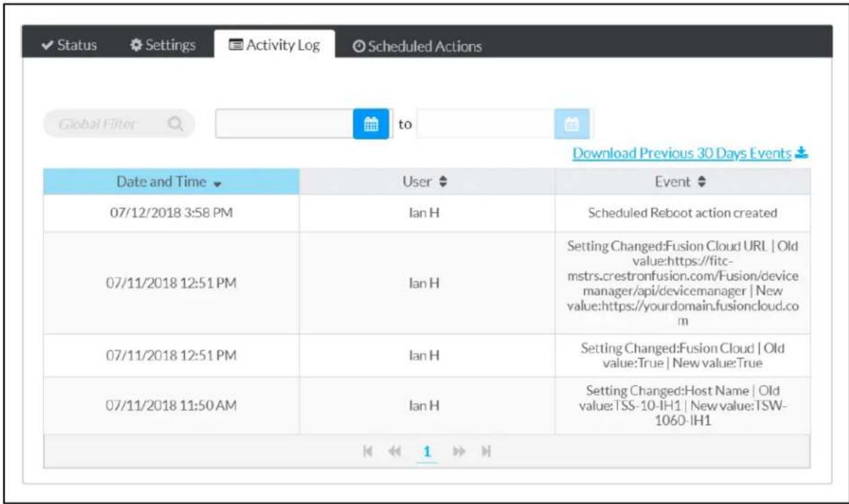The image size is (849, 504).
Task: Select page 1 in the paginator
Action: point(428,451)
